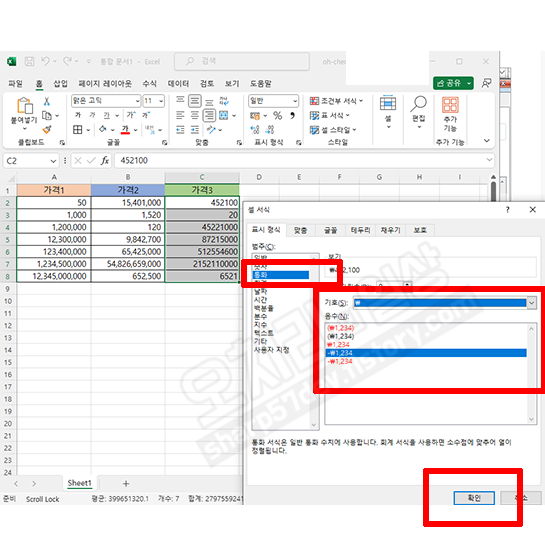The width and height of the screenshot is (545, 556).
Task: Apply the Accounting Number Format icon
Action: point(255,116)
